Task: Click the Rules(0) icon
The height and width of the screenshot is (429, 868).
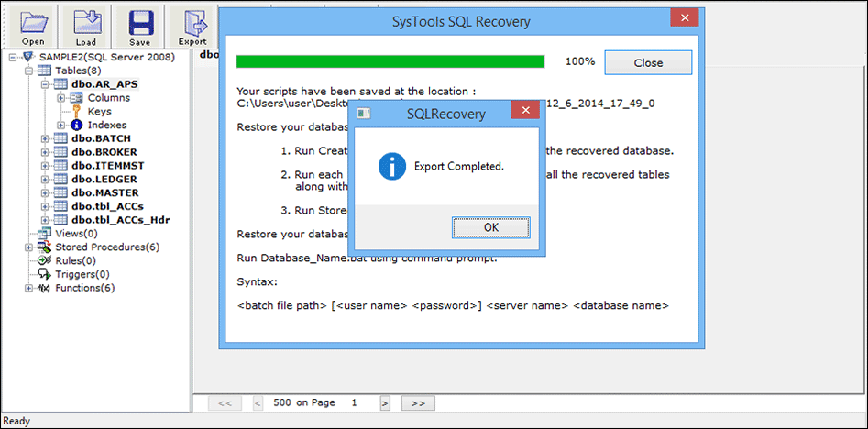Action: pyautogui.click(x=44, y=260)
